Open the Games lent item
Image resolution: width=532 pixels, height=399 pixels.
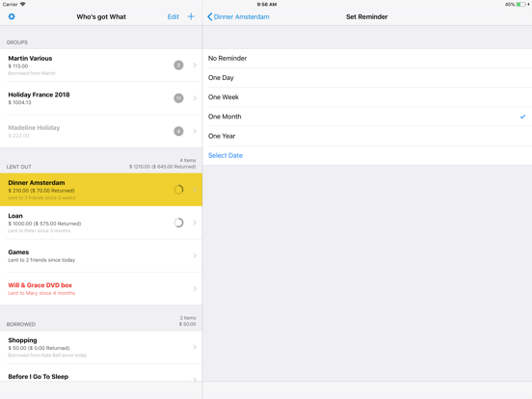[101, 255]
